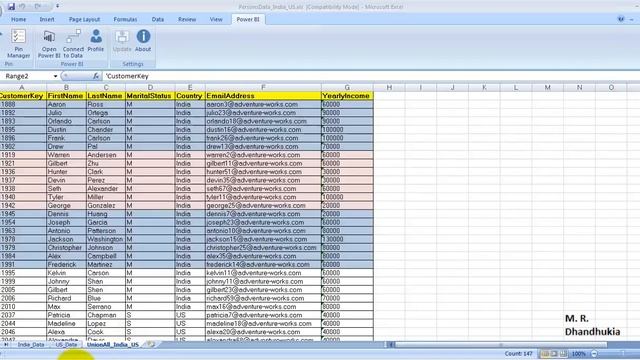The image size is (640, 360).
Task: Switch to Normal view in status bar
Action: 545,354
